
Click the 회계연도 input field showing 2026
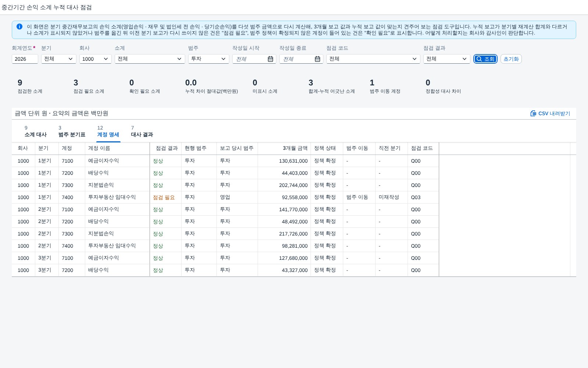[x=25, y=59]
